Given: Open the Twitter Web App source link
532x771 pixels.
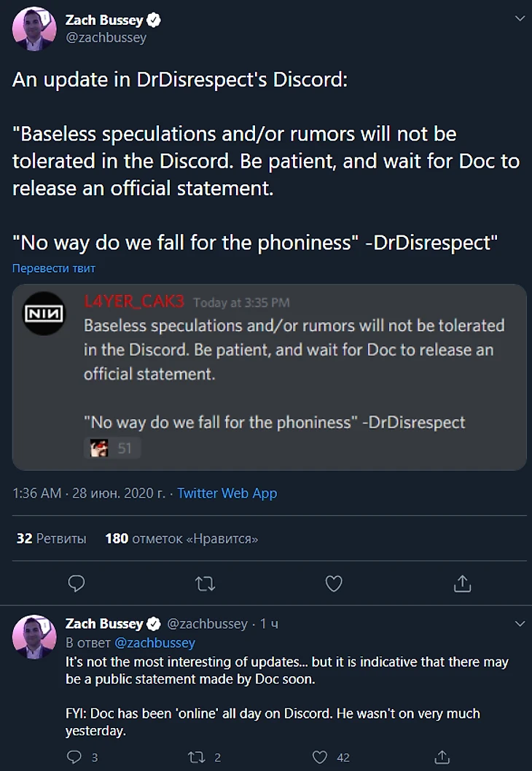Looking at the screenshot, I should [227, 493].
